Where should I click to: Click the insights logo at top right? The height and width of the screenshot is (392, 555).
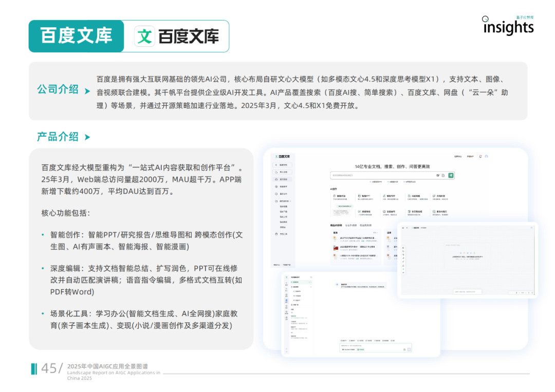pyautogui.click(x=508, y=26)
